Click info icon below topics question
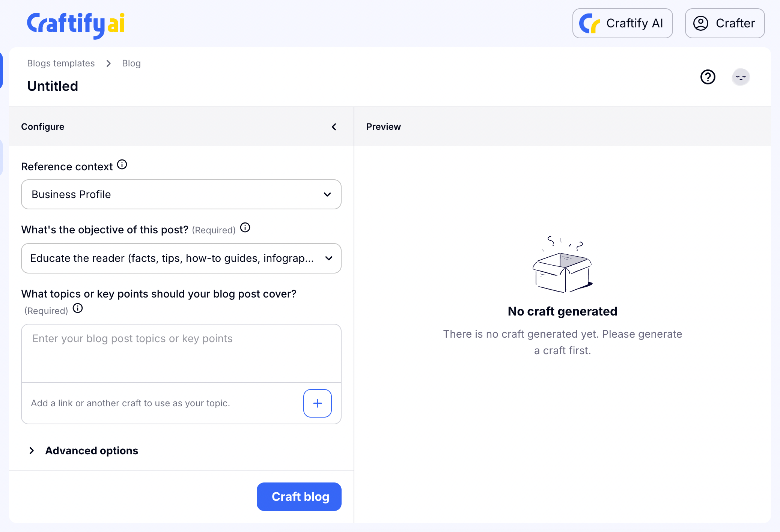Screen dimensions: 780x532 click(78, 308)
